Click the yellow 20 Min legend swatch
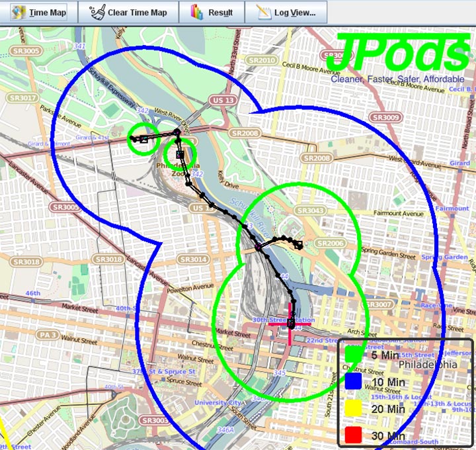Screen dimensions: 476x450 click(x=354, y=408)
